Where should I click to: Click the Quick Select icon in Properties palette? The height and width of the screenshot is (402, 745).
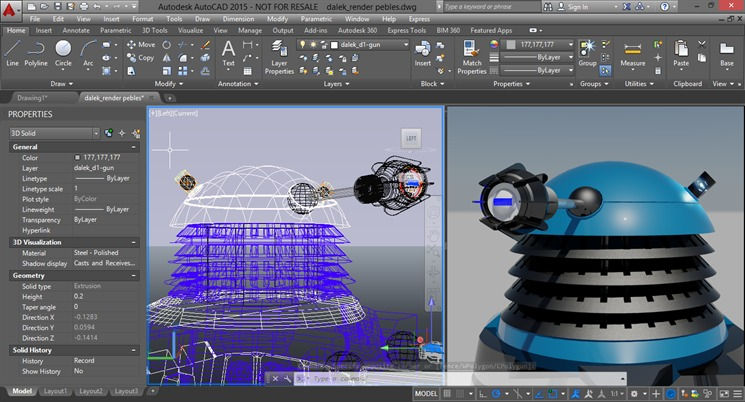136,134
